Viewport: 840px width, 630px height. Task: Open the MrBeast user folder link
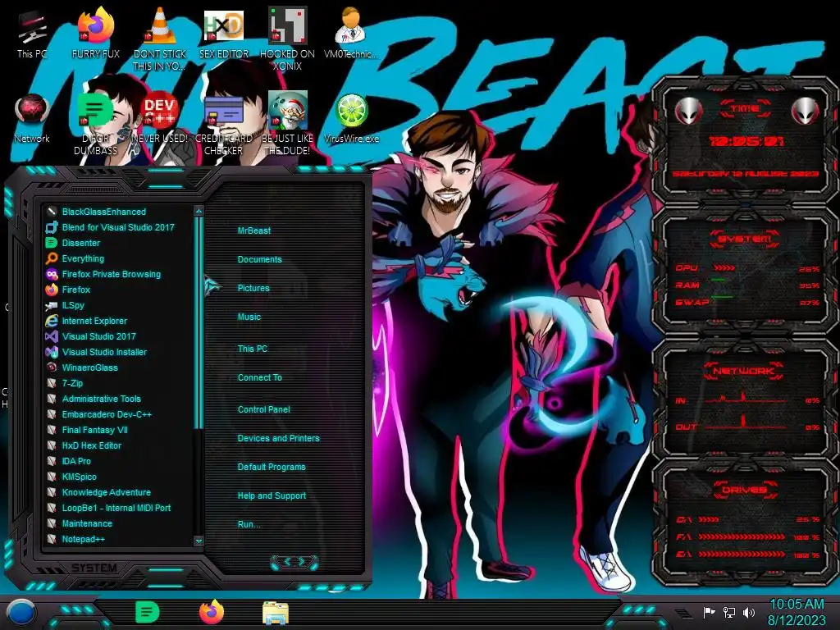click(254, 231)
